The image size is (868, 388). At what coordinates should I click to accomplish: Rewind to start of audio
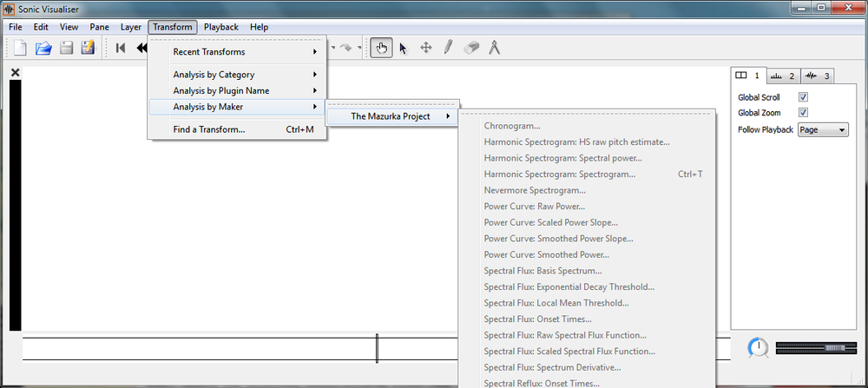click(x=121, y=49)
